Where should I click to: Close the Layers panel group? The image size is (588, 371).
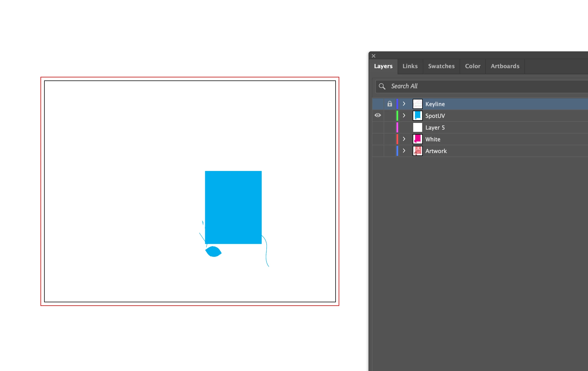(x=374, y=56)
